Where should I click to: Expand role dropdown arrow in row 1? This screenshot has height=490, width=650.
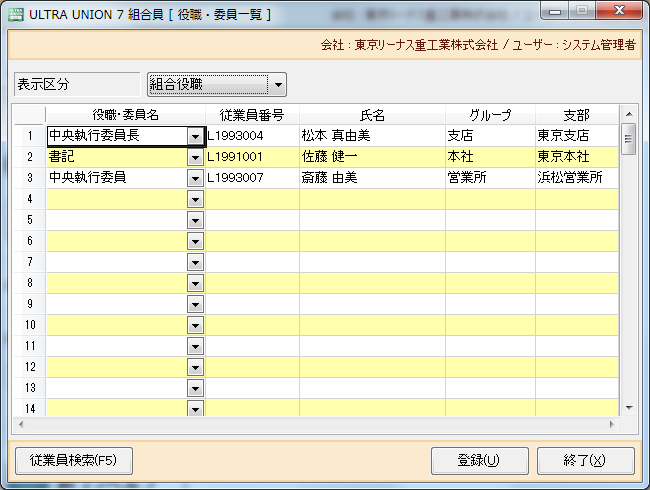coord(195,136)
